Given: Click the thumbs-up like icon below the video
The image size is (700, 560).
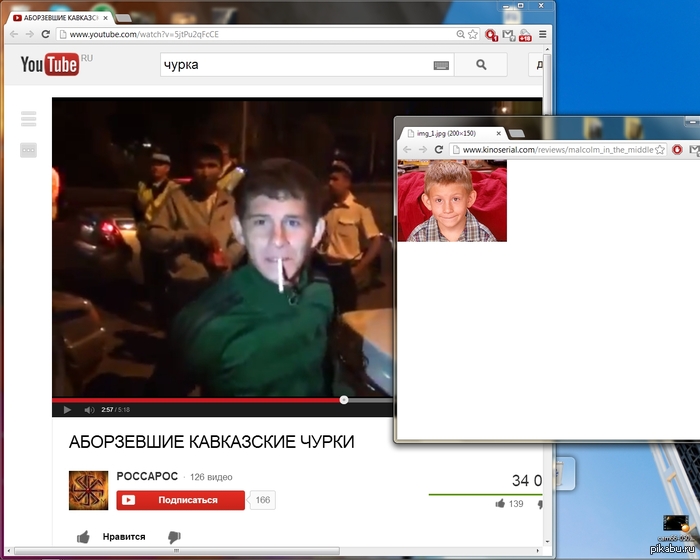Looking at the screenshot, I should (84, 537).
